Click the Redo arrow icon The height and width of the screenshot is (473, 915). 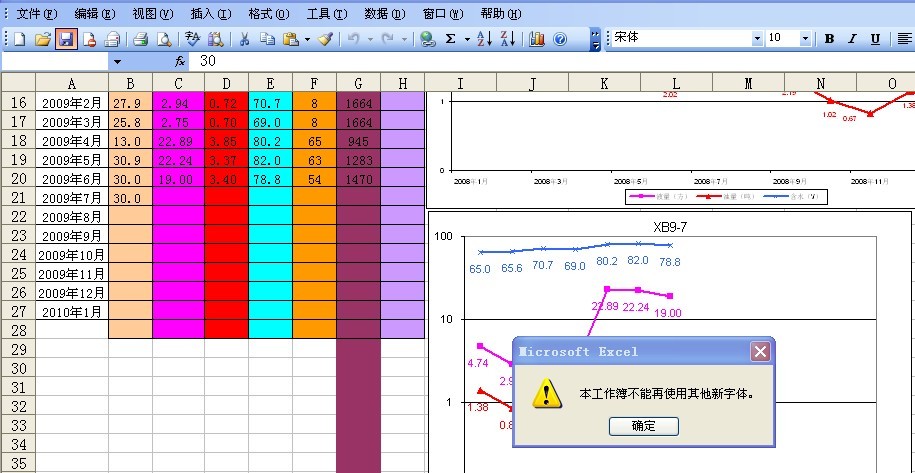tap(387, 39)
